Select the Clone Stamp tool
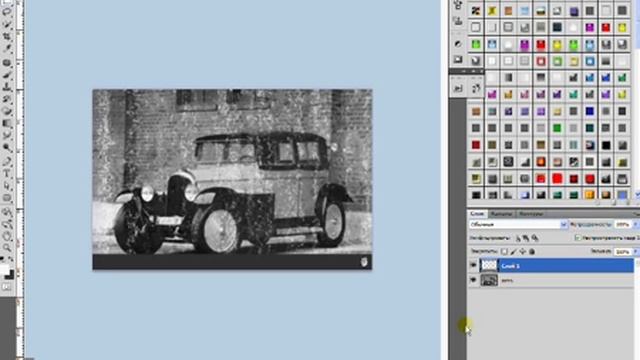The height and width of the screenshot is (360, 640). point(7,87)
